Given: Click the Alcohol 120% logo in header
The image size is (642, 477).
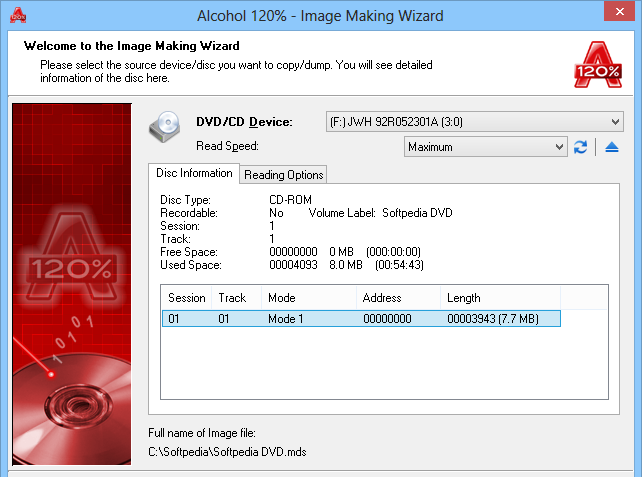Looking at the screenshot, I should 598,64.
